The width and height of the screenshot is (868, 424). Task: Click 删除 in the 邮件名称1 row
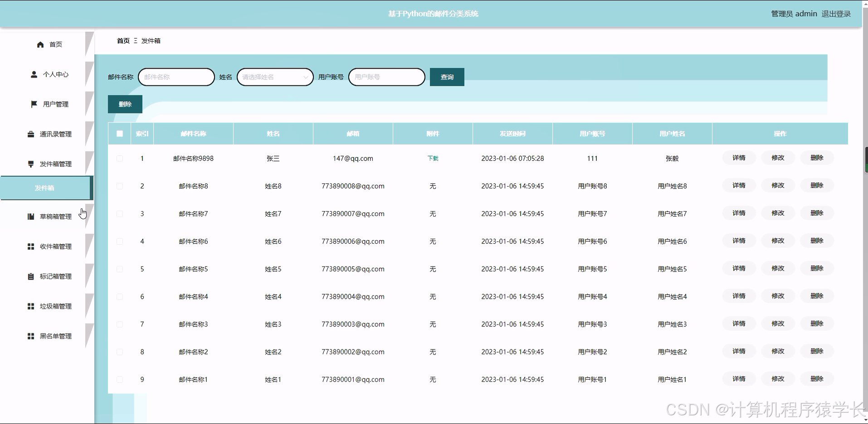pyautogui.click(x=817, y=379)
